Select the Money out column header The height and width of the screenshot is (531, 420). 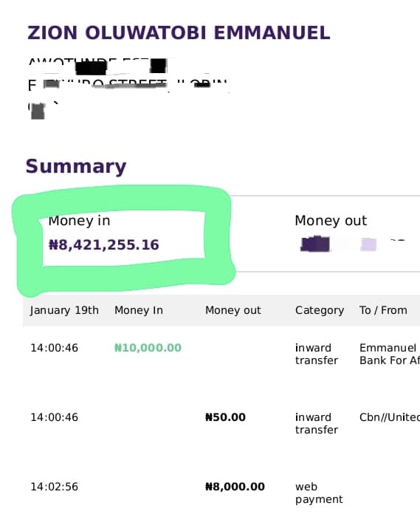pyautogui.click(x=233, y=310)
